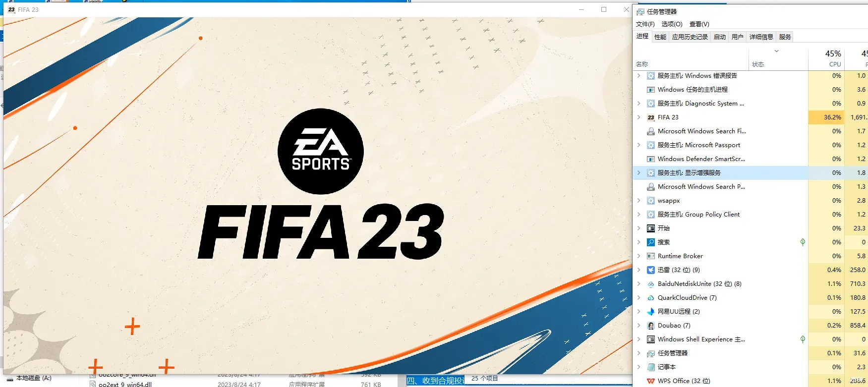Sort processes by the 名称 column header
Viewport: 868px width, 387px height.
[642, 64]
